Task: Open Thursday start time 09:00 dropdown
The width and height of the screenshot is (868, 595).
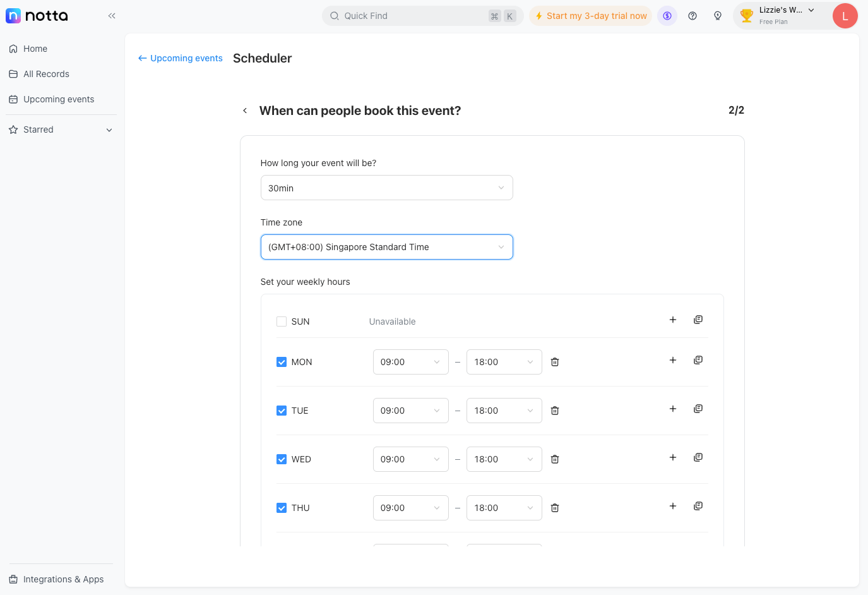Action: click(410, 508)
